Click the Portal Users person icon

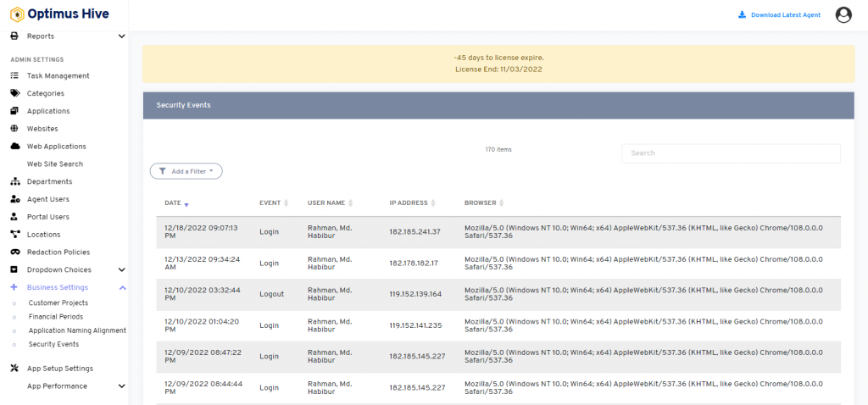(x=15, y=217)
